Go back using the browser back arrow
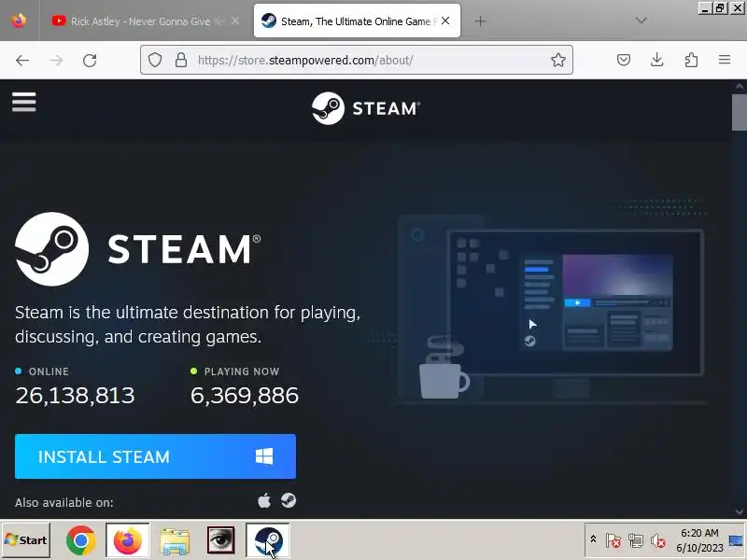Screen dimensions: 747x560 click(x=22, y=61)
